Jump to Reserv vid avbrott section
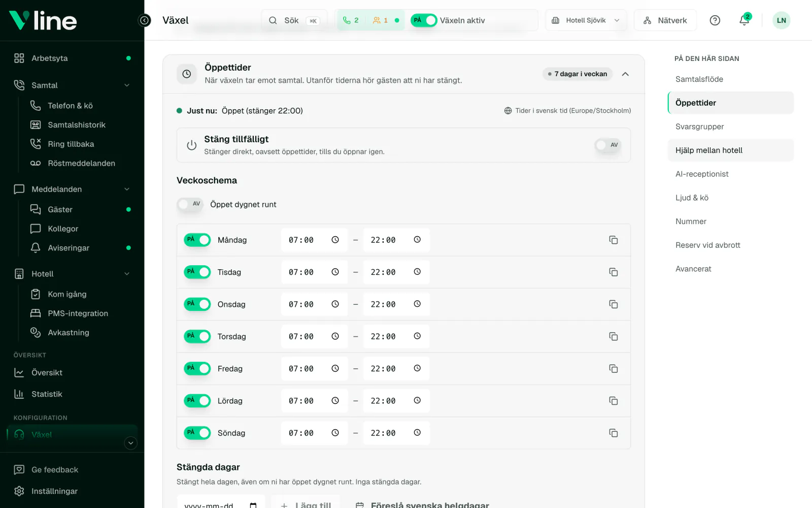 pos(707,245)
